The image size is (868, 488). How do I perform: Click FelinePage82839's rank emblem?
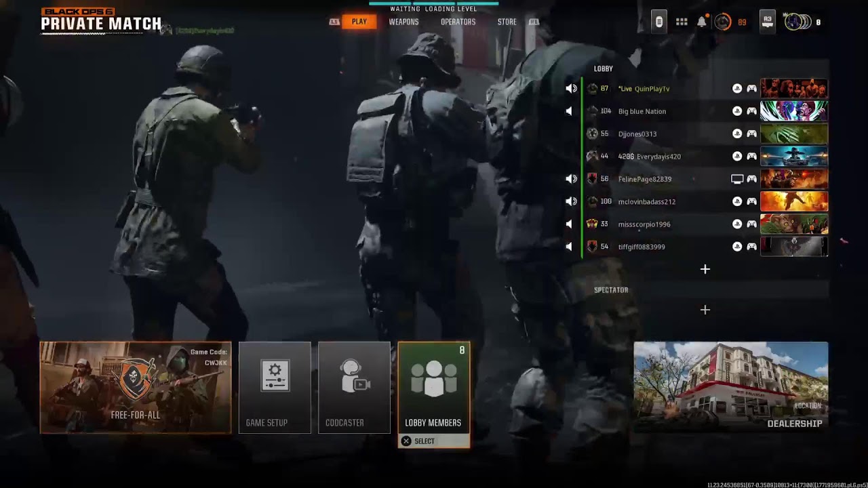coord(592,179)
